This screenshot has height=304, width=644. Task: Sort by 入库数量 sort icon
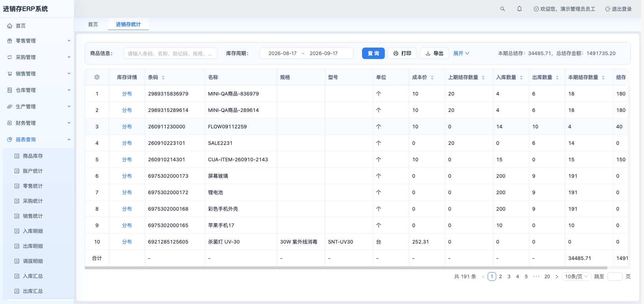[521, 78]
